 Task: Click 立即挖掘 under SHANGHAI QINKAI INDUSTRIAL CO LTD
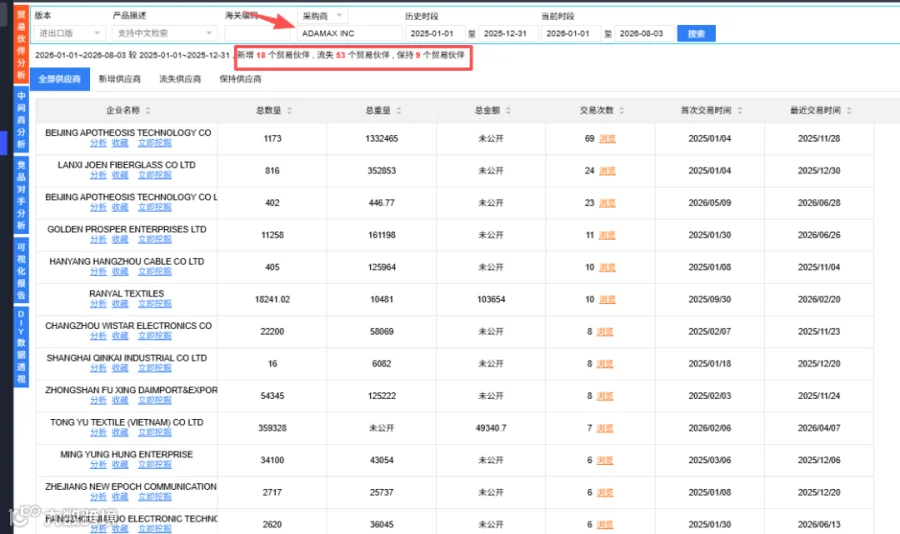point(154,368)
